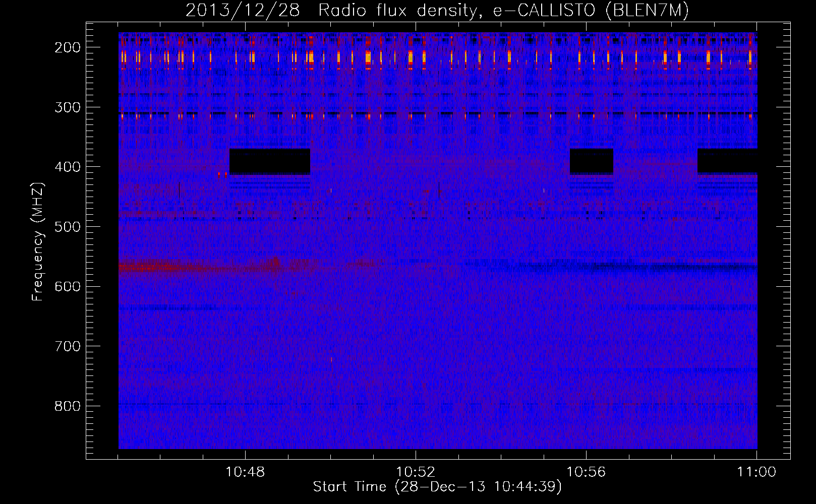
Task: Select the 500 frequency tick label
Action: pyautogui.click(x=67, y=227)
